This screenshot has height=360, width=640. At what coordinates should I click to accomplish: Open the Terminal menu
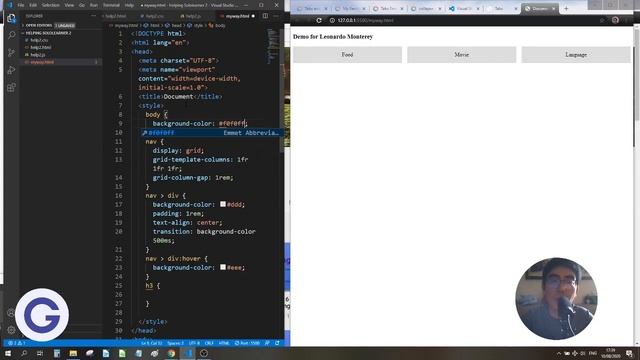[x=111, y=5]
